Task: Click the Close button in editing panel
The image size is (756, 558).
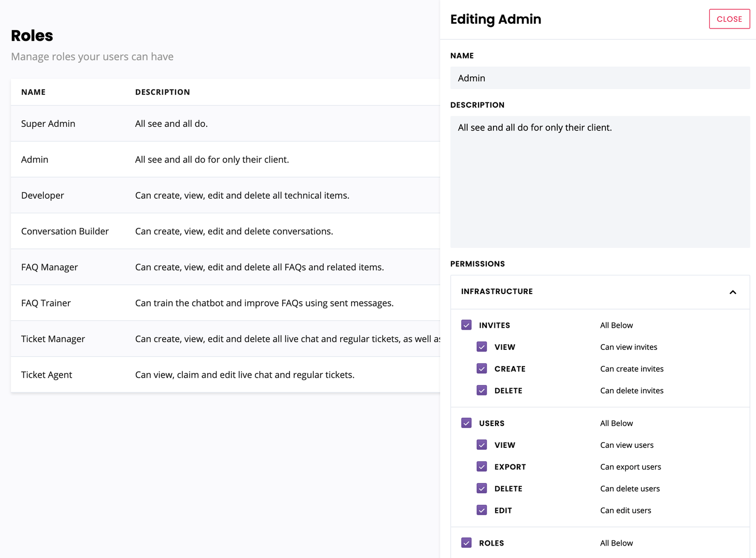Action: (x=729, y=19)
